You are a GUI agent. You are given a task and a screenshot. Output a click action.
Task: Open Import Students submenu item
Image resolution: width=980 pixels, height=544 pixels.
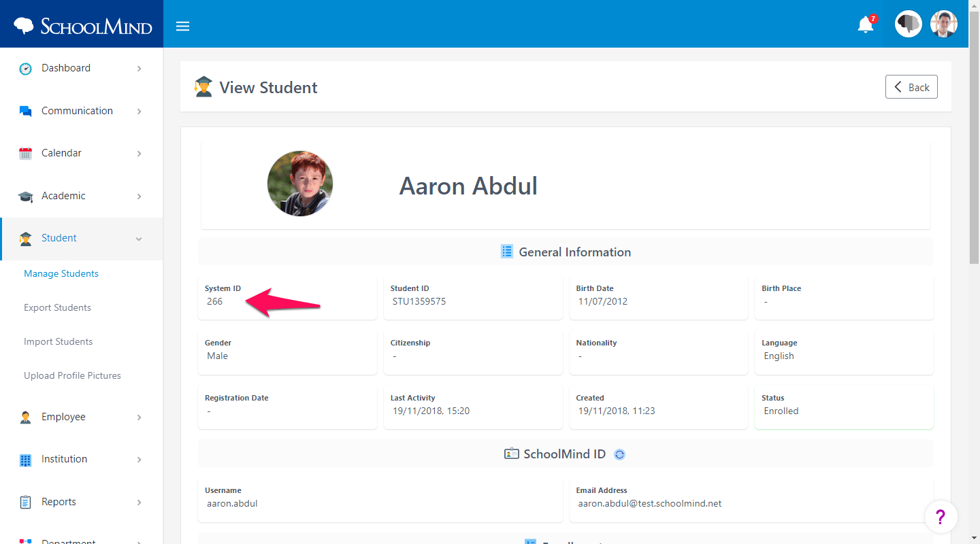point(58,341)
